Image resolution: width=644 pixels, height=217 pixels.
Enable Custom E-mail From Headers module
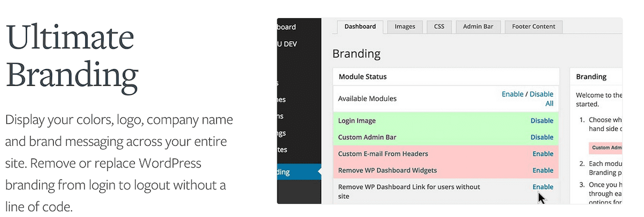(543, 154)
